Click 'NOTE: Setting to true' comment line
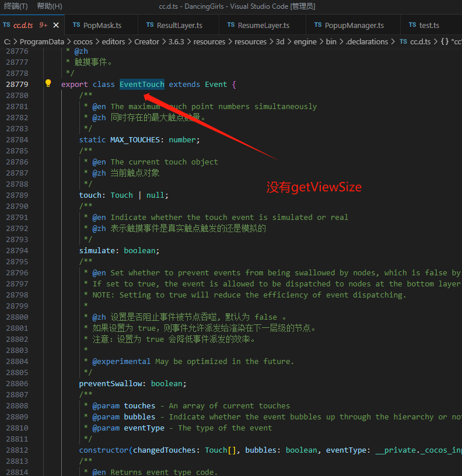This screenshot has height=476, width=462. pos(249,295)
